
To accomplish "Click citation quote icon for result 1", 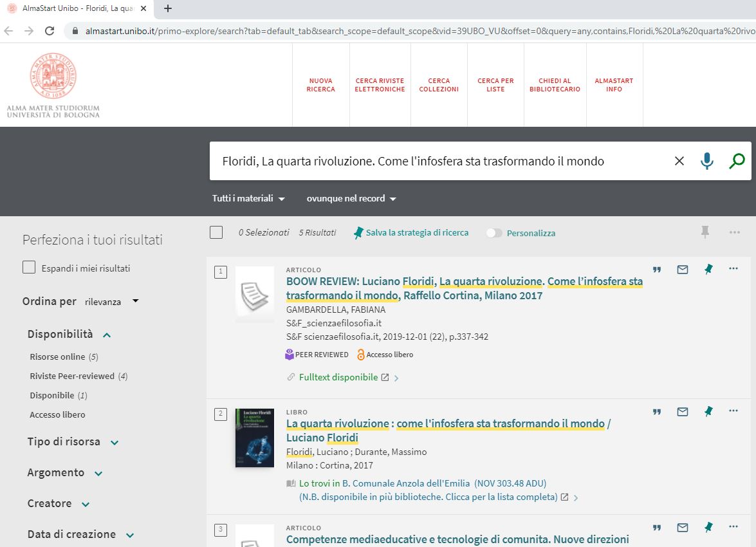I will tap(657, 269).
